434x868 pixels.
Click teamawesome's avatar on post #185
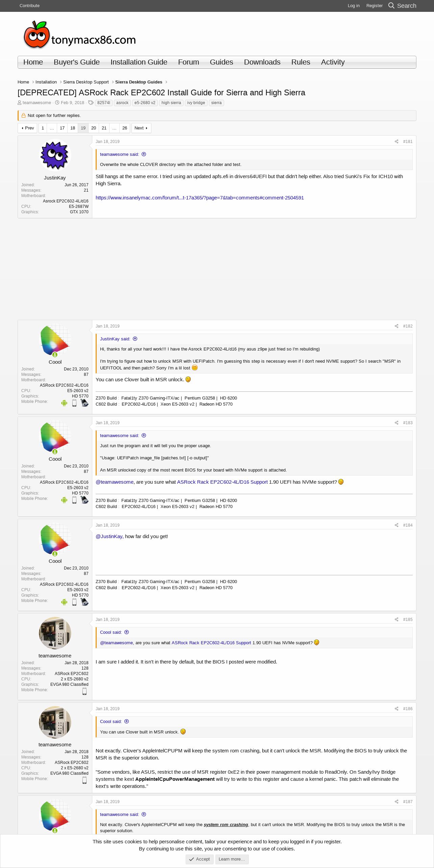(x=55, y=633)
